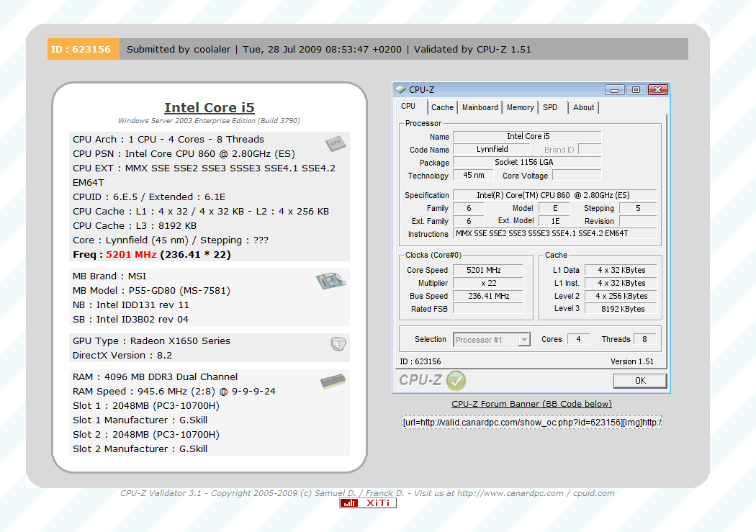756x532 pixels.
Task: Open the Cache tab
Action: (x=442, y=107)
